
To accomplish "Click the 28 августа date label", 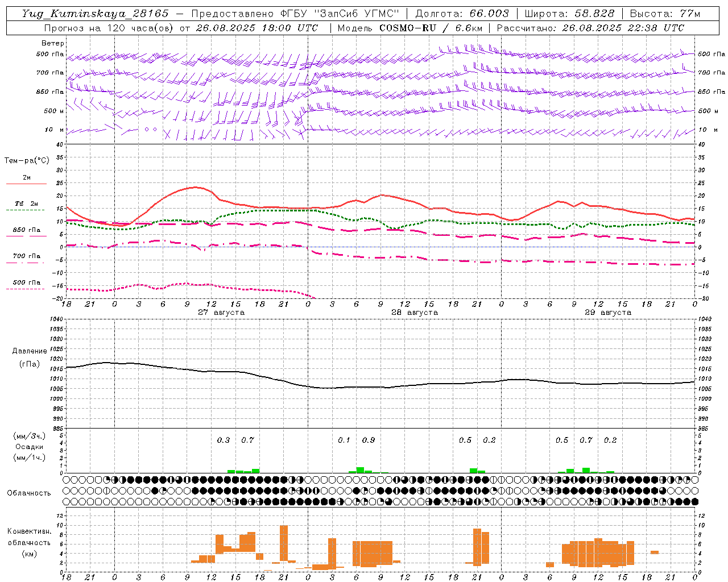I will coord(415,313).
